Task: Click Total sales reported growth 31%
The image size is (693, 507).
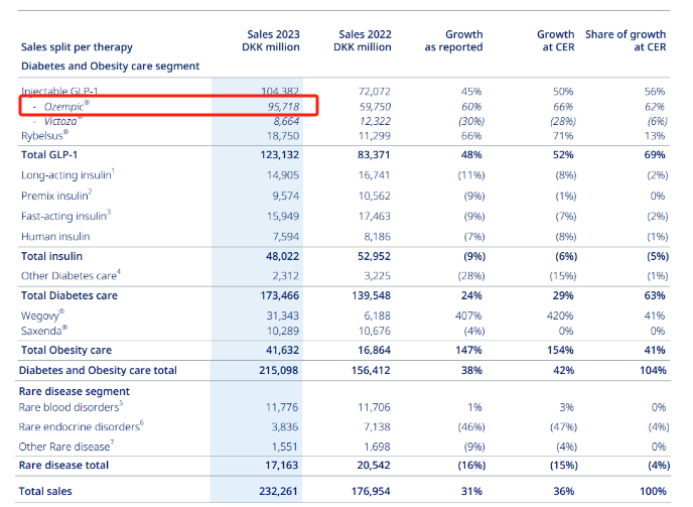Action: (x=472, y=492)
